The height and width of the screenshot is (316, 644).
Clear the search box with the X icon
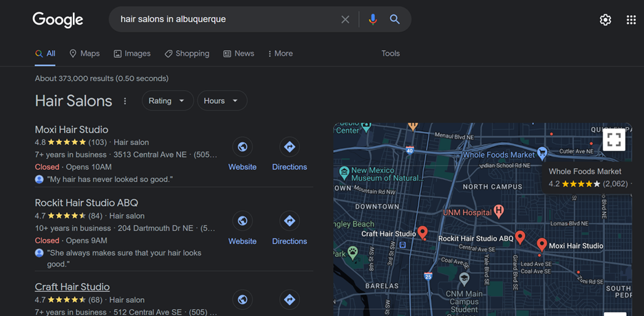click(345, 19)
